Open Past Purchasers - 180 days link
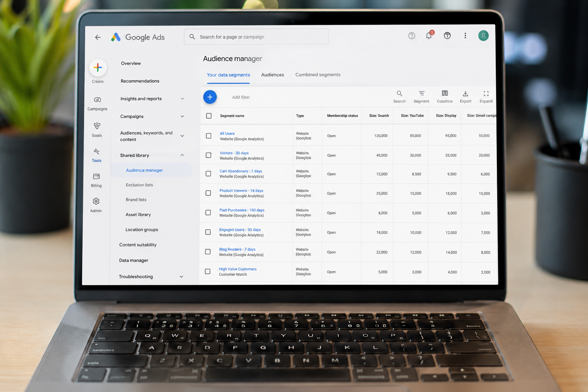Image resolution: width=588 pixels, height=392 pixels. (x=242, y=210)
